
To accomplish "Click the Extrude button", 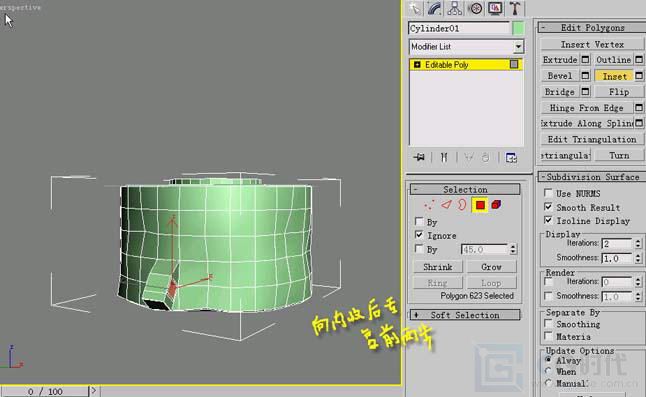I will [x=560, y=60].
